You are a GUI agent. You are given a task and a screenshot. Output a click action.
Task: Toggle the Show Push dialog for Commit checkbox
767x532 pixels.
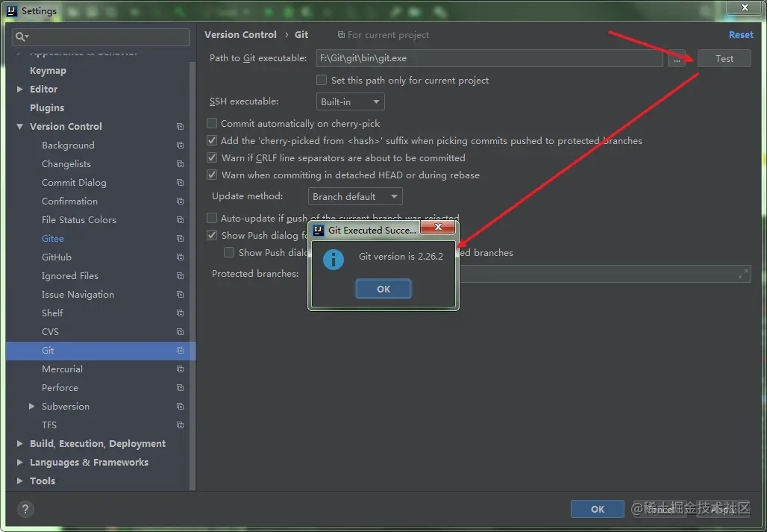[212, 235]
